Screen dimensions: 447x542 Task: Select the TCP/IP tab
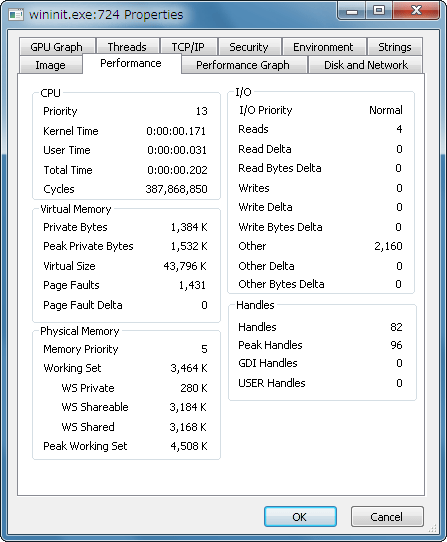point(188,47)
